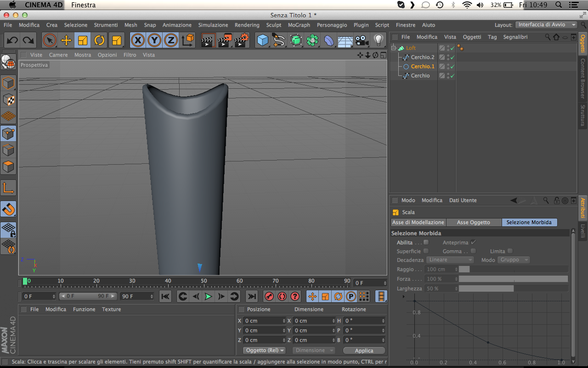Toggle the Superficie checkbox

click(426, 251)
